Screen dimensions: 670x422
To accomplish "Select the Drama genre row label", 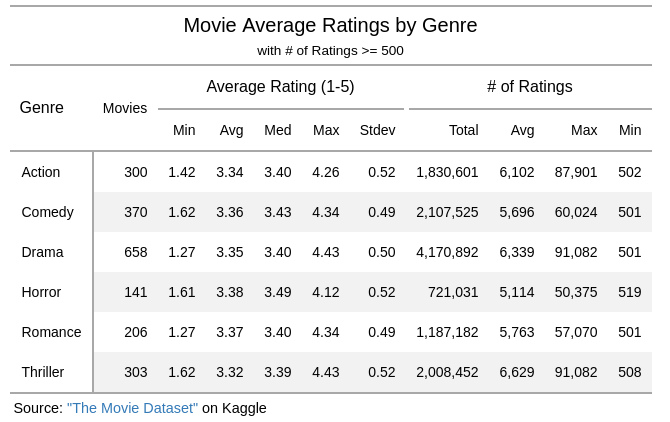I will [42, 252].
